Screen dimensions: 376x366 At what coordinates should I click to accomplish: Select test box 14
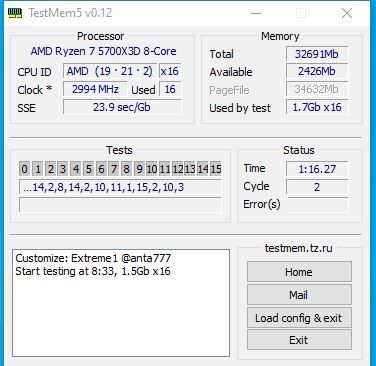point(203,169)
